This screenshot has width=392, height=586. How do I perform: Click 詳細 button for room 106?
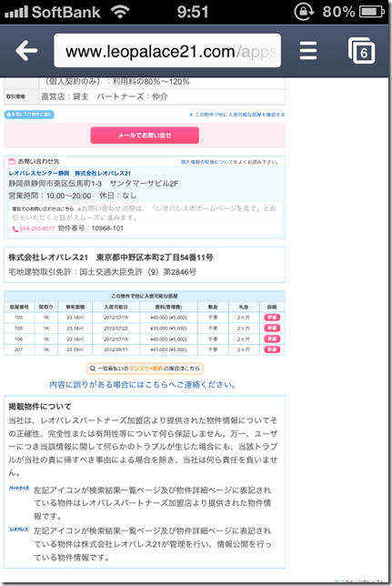tap(272, 339)
